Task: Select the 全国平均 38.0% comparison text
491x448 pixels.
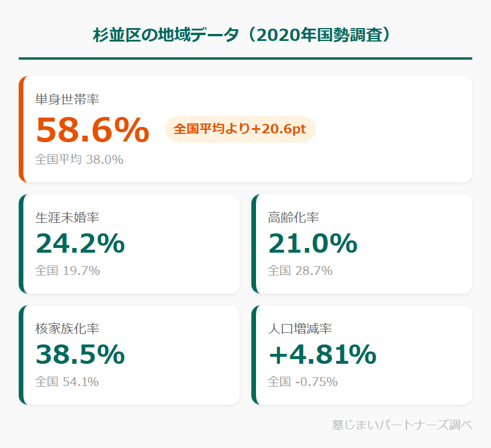Action: (79, 159)
